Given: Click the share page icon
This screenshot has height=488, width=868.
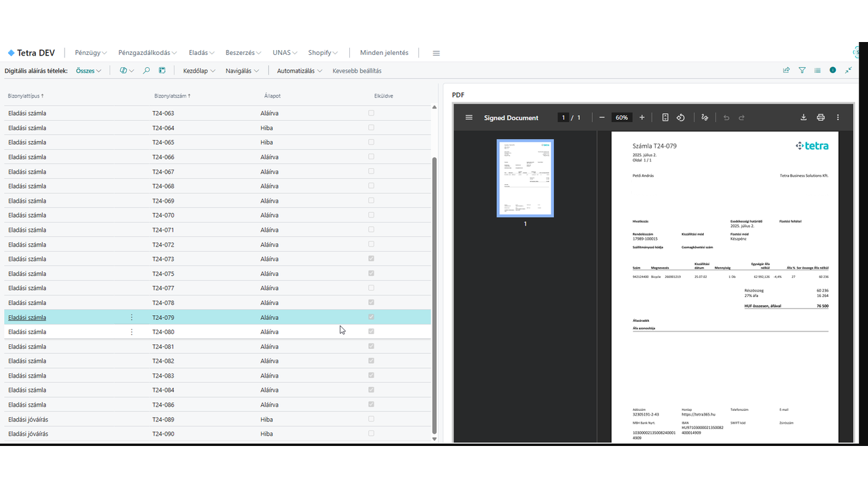Looking at the screenshot, I should [x=787, y=70].
